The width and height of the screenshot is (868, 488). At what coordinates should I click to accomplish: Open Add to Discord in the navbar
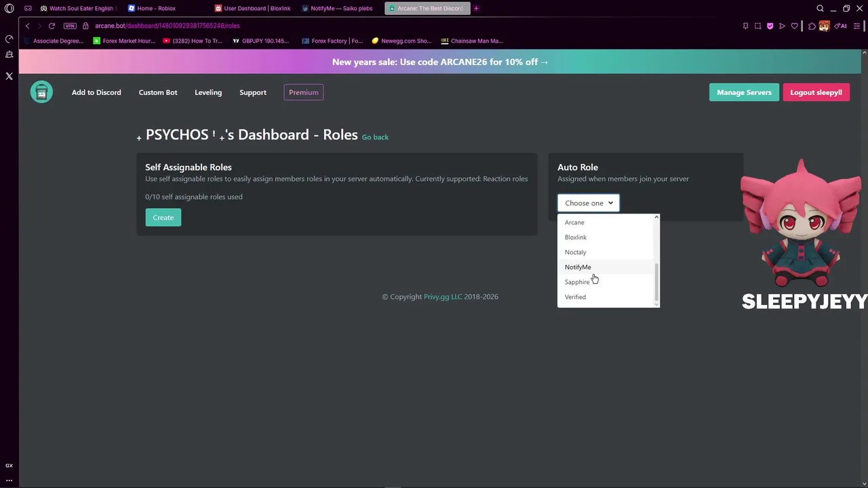pos(96,92)
